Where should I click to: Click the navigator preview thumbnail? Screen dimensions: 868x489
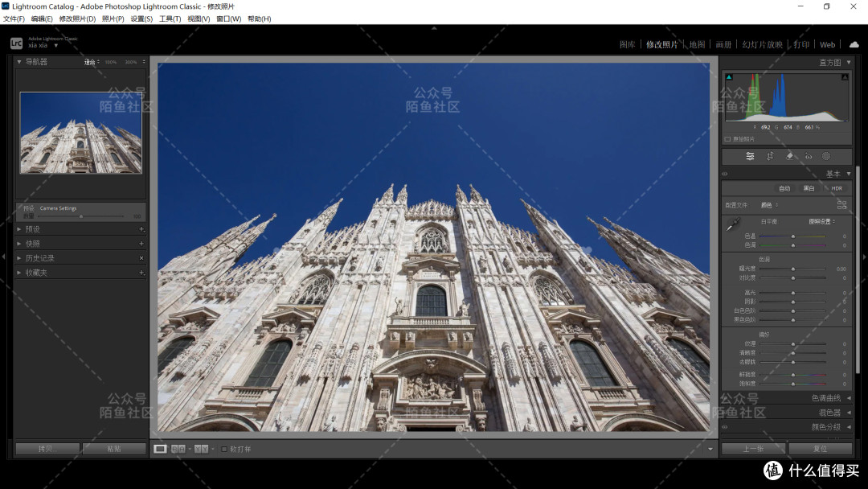tap(81, 133)
